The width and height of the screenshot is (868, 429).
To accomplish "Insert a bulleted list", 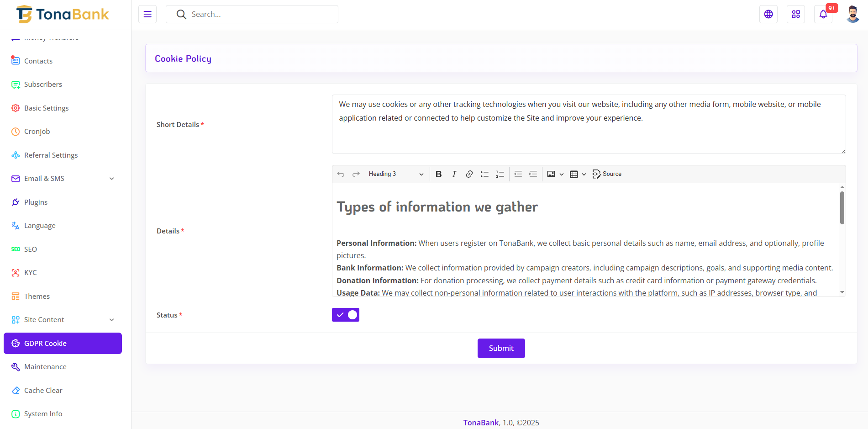I will click(484, 174).
